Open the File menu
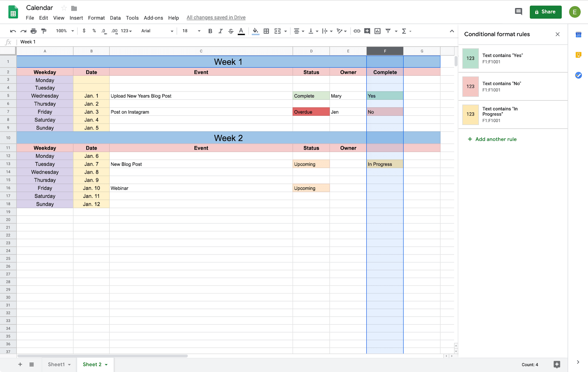Screen dimensions: 588x372 [x=30, y=18]
